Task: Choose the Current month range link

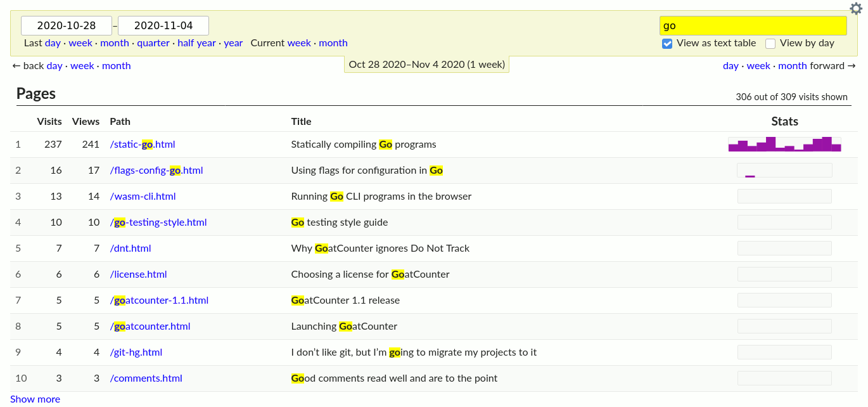Action: coord(333,43)
